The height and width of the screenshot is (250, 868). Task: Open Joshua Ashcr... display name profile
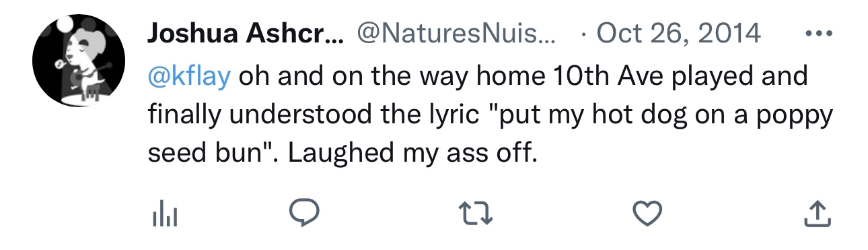click(246, 32)
